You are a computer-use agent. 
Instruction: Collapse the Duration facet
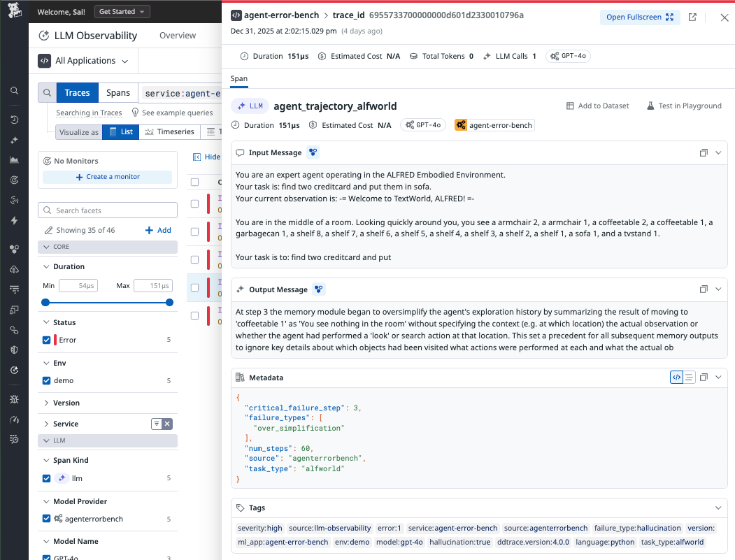pos(46,266)
